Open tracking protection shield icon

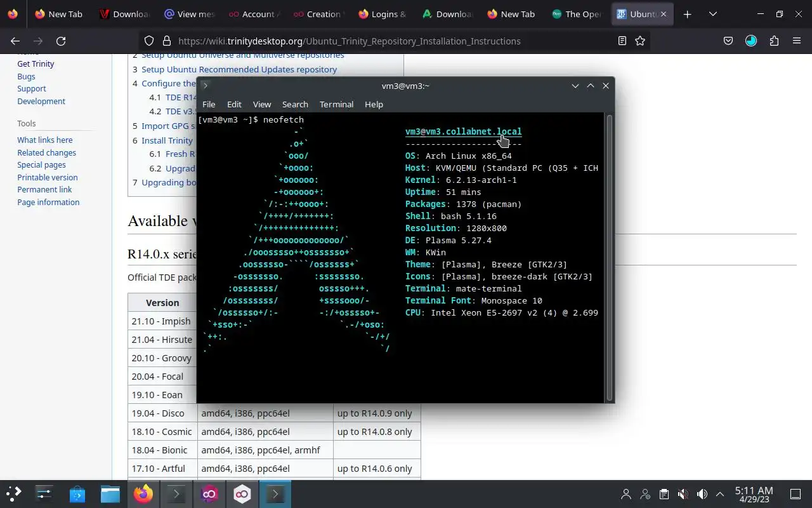(x=149, y=41)
